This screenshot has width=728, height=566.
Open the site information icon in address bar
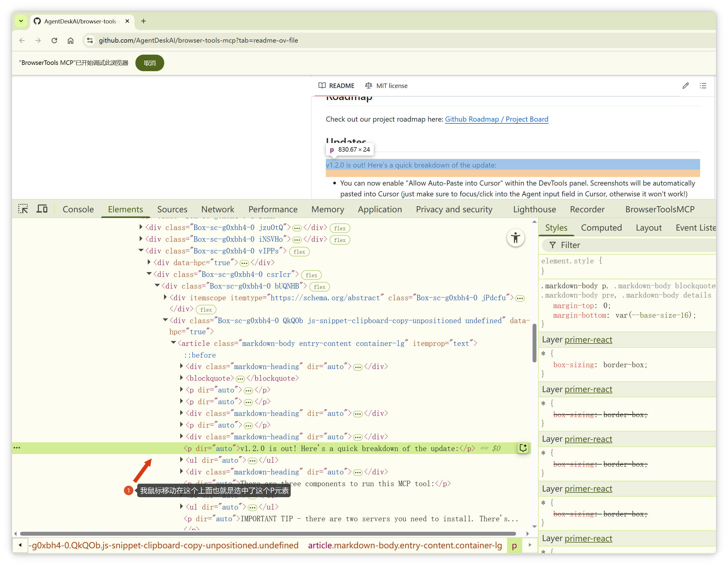pos(90,40)
